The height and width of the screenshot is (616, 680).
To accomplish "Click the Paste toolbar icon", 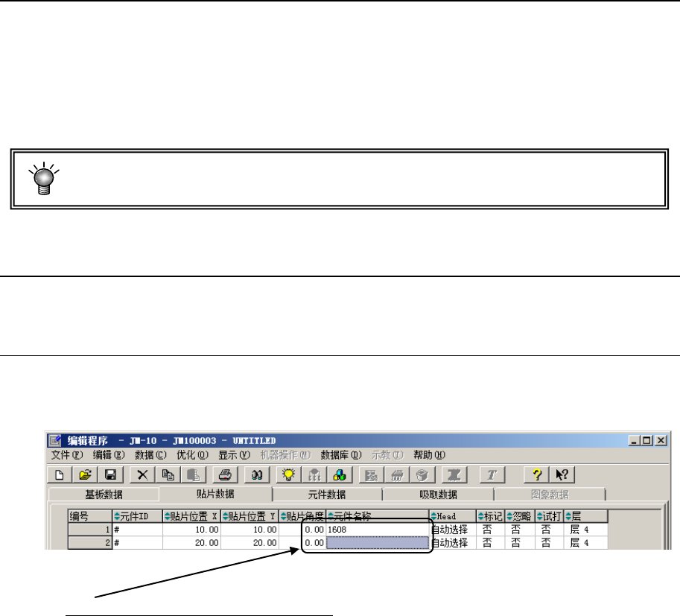I will [194, 475].
